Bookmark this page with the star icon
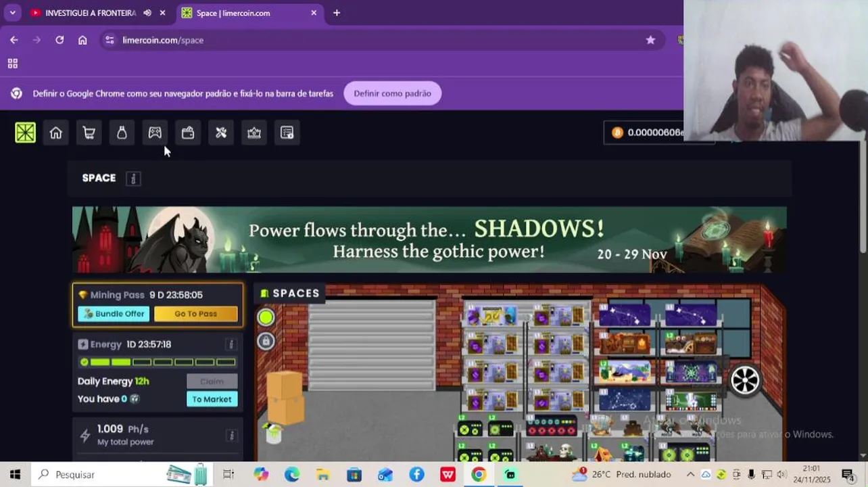868x487 pixels. 650,40
